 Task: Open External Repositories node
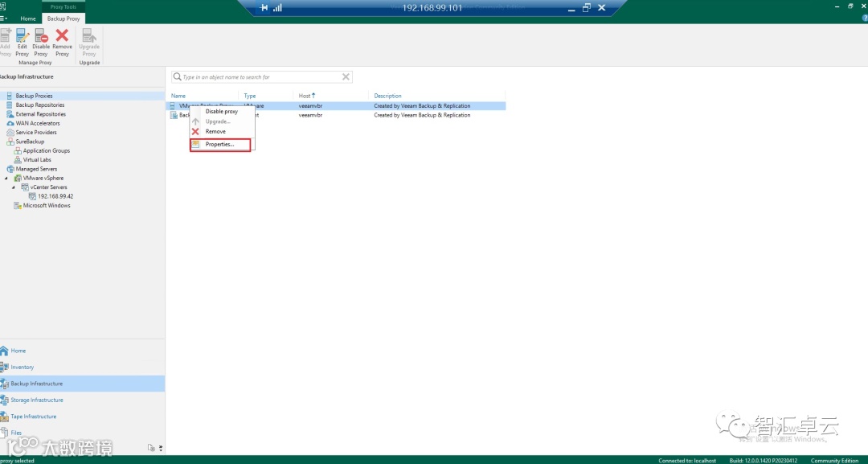click(x=40, y=114)
